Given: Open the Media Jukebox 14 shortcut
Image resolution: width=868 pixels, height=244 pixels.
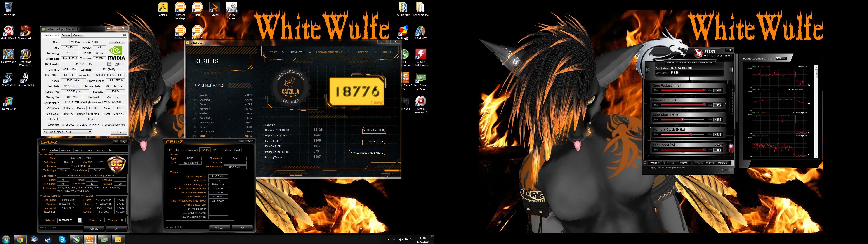Looking at the screenshot, I should coord(420,105).
